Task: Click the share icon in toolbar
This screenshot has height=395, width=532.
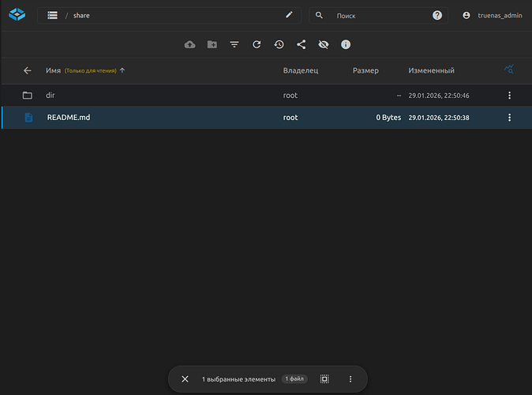Action: click(x=301, y=45)
